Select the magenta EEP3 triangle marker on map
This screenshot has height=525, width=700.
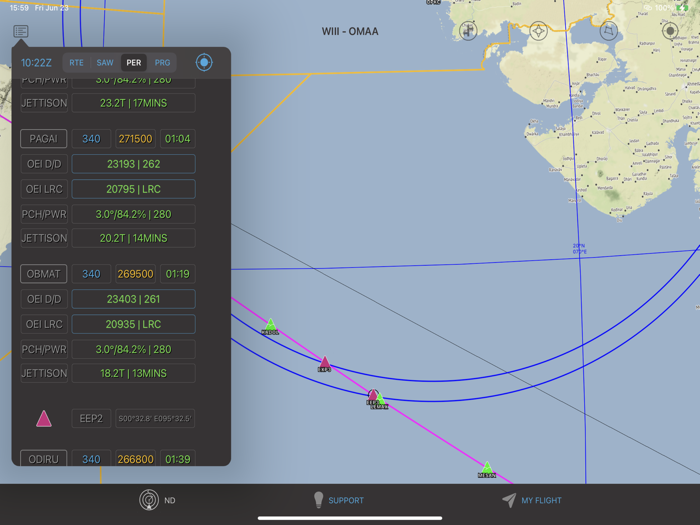pos(325,362)
